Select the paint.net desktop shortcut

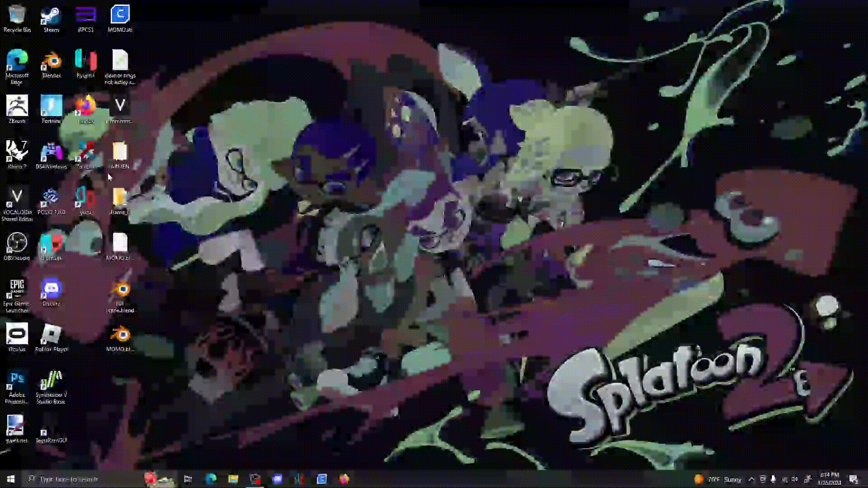17,429
